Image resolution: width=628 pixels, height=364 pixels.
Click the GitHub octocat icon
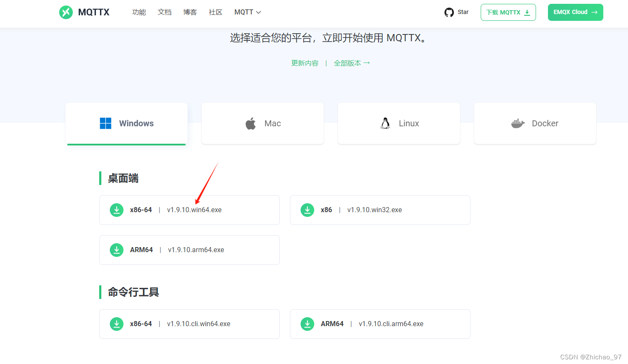tap(449, 12)
